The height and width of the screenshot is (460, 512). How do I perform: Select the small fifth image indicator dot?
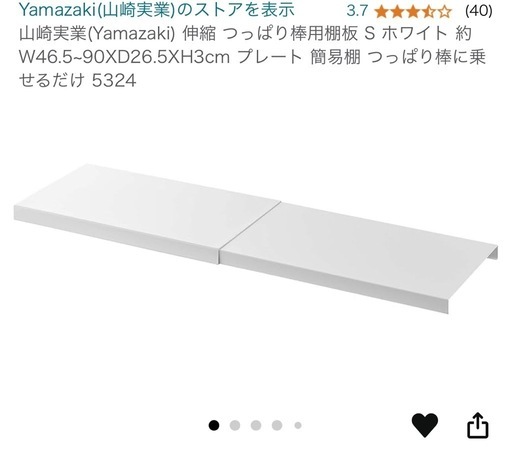click(298, 425)
